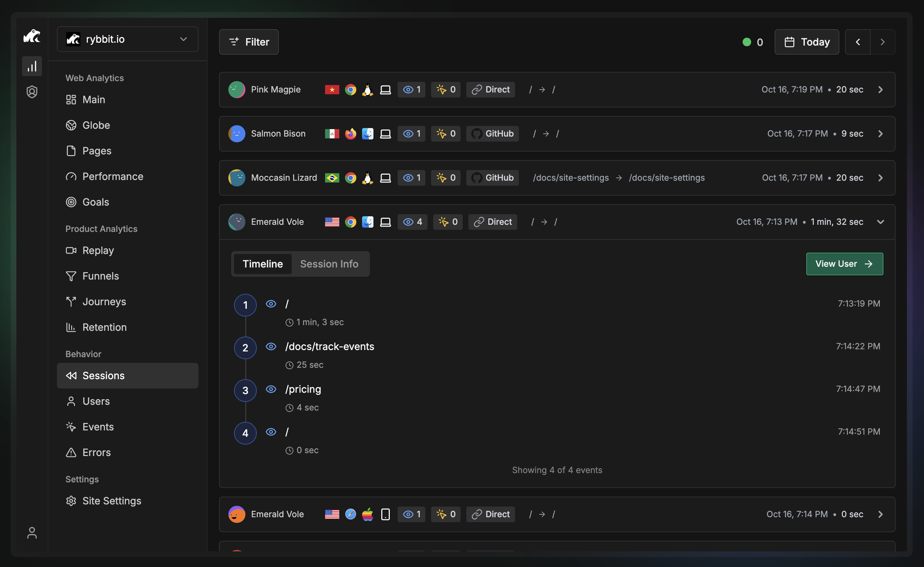Click timeline step 2 circle marker
The height and width of the screenshot is (567, 924).
[x=245, y=348]
